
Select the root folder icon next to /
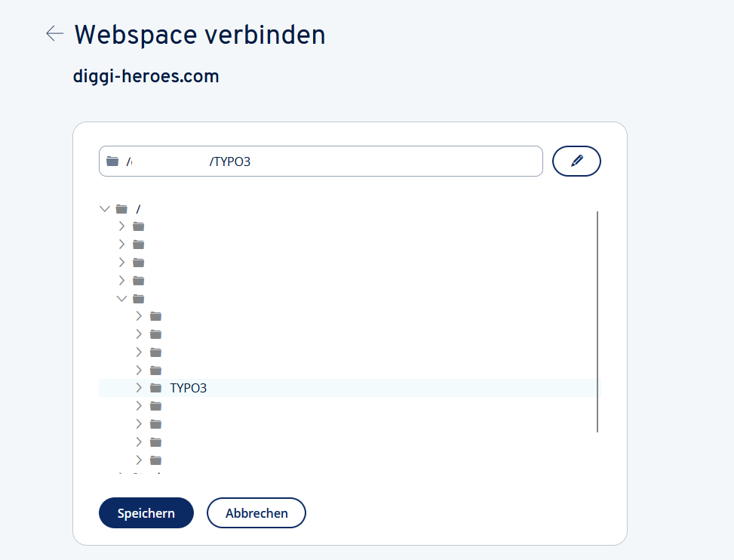[x=121, y=209]
